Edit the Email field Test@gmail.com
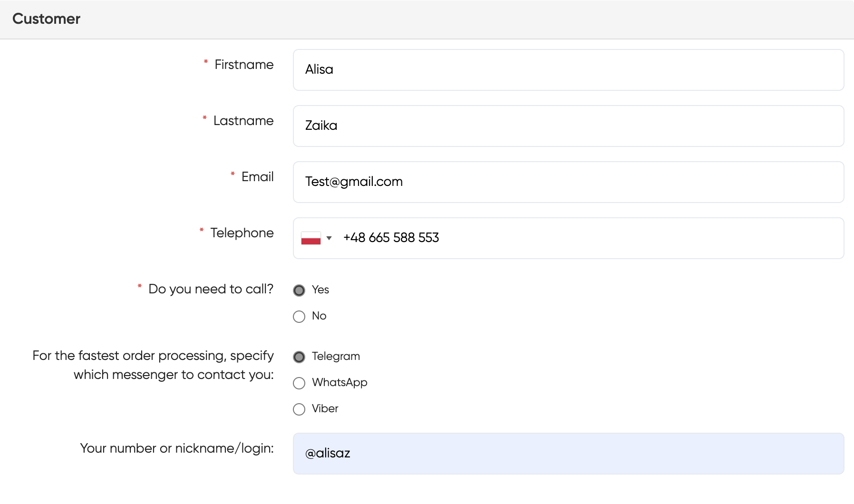 tap(568, 182)
